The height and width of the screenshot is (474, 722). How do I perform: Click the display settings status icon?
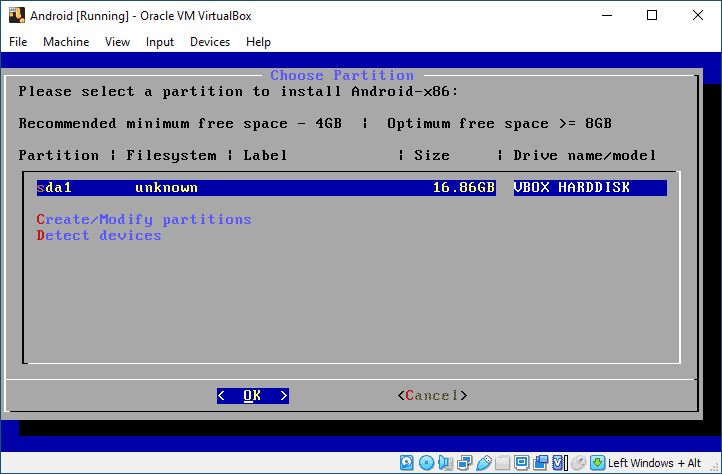[521, 463]
